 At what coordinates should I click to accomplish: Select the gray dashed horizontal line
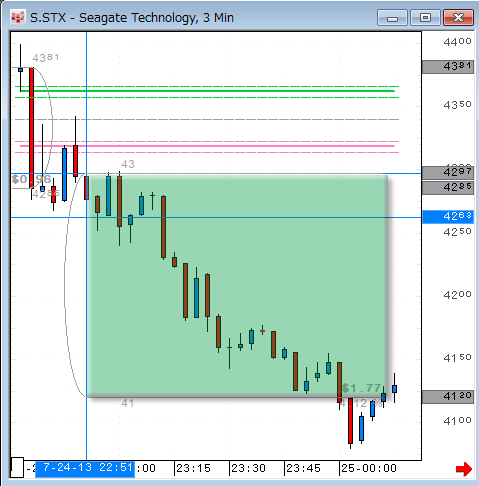(207, 119)
